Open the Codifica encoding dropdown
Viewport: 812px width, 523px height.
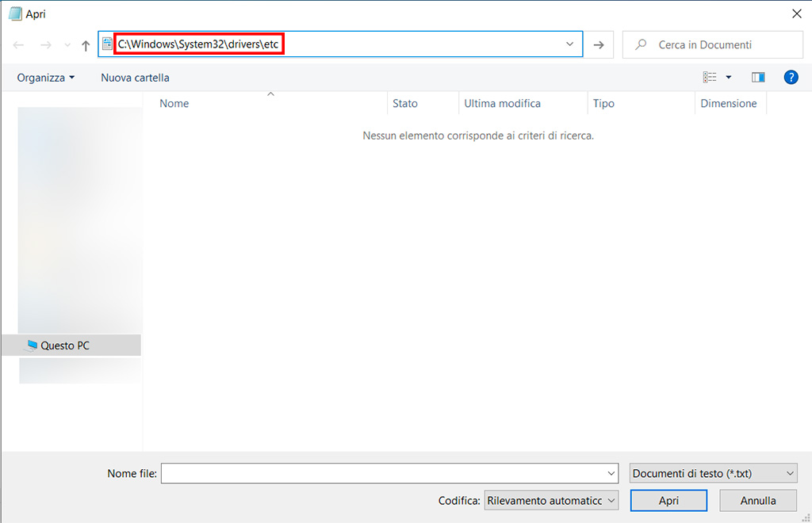(551, 500)
